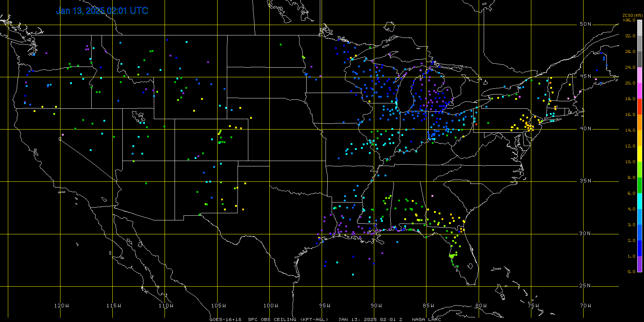Screen dimensions: 644x322
Task: Click the 1.0 legend label
Action: tap(631, 256)
